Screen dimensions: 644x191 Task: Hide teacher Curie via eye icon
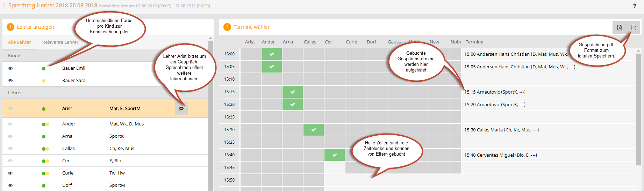pyautogui.click(x=10, y=173)
